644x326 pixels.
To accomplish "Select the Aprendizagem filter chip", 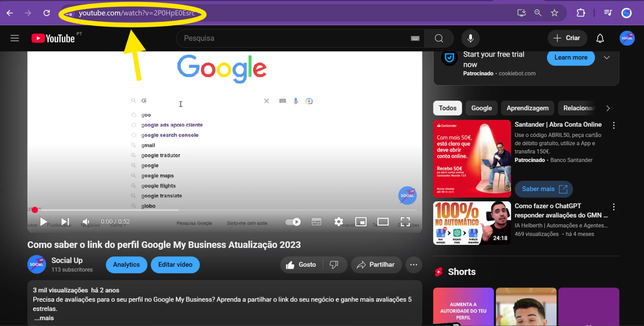I will click(x=527, y=108).
